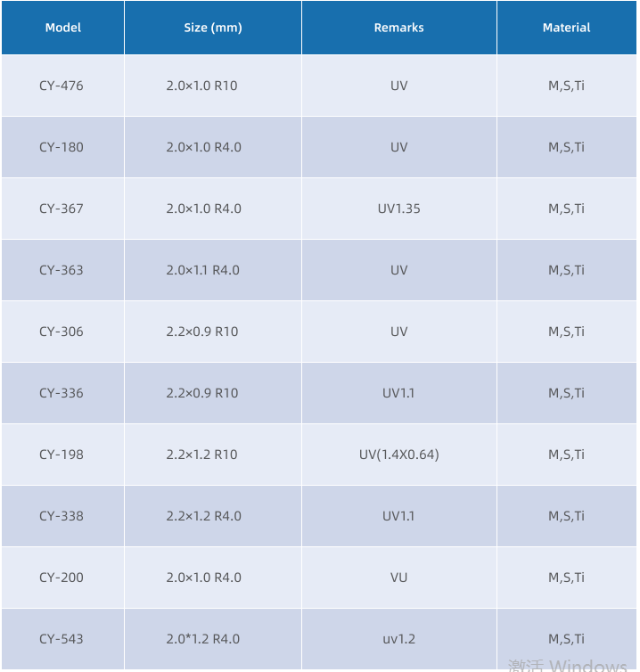Screen dimensions: 640x672
Task: Click the CY-200 model entry
Action: (x=62, y=578)
